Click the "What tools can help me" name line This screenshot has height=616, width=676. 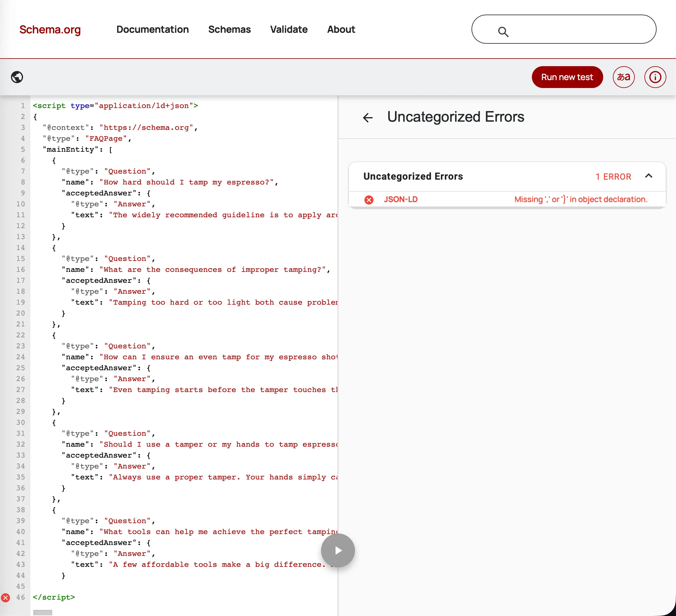[x=200, y=532]
